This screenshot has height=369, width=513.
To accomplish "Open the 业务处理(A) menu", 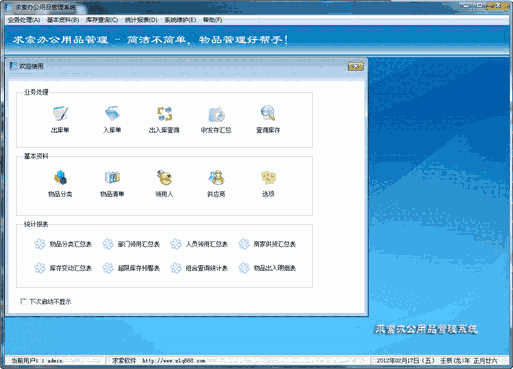I will pyautogui.click(x=24, y=20).
